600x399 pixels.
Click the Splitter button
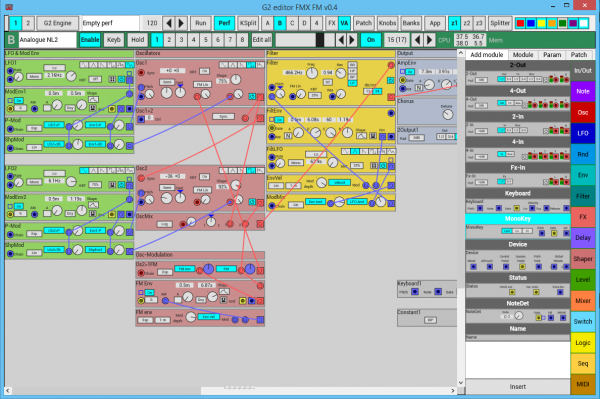500,23
